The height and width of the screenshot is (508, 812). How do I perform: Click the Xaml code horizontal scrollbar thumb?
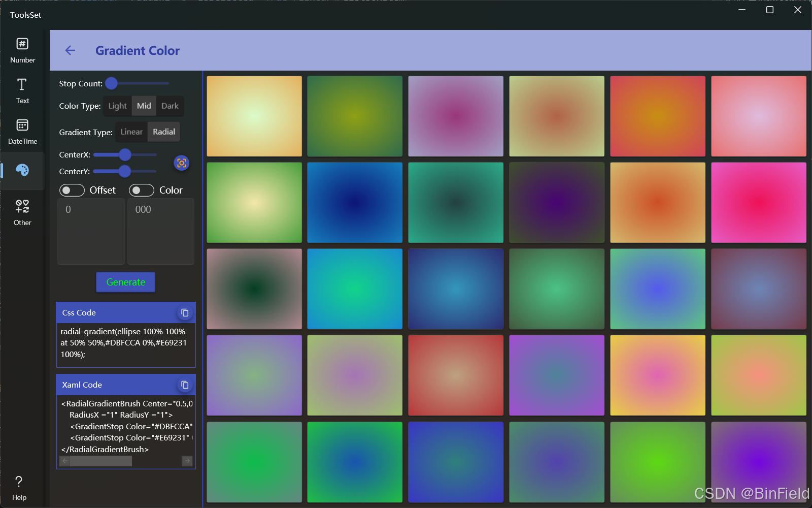[101, 461]
